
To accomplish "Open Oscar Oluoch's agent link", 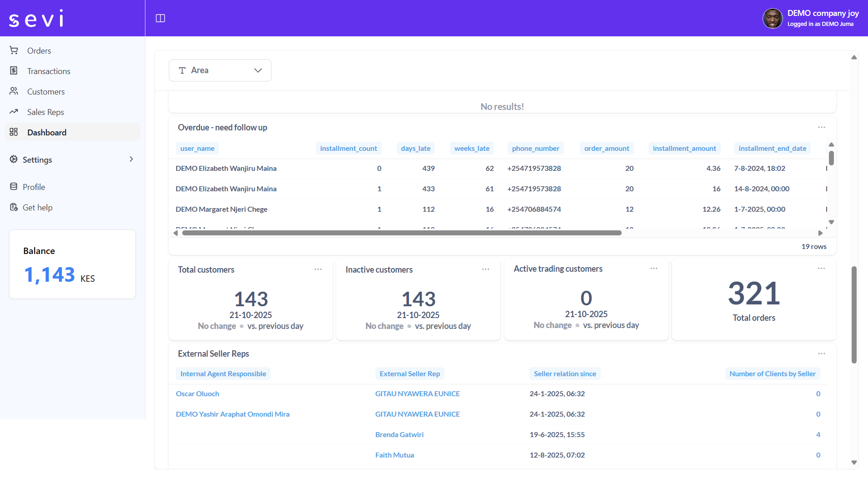I will [197, 393].
